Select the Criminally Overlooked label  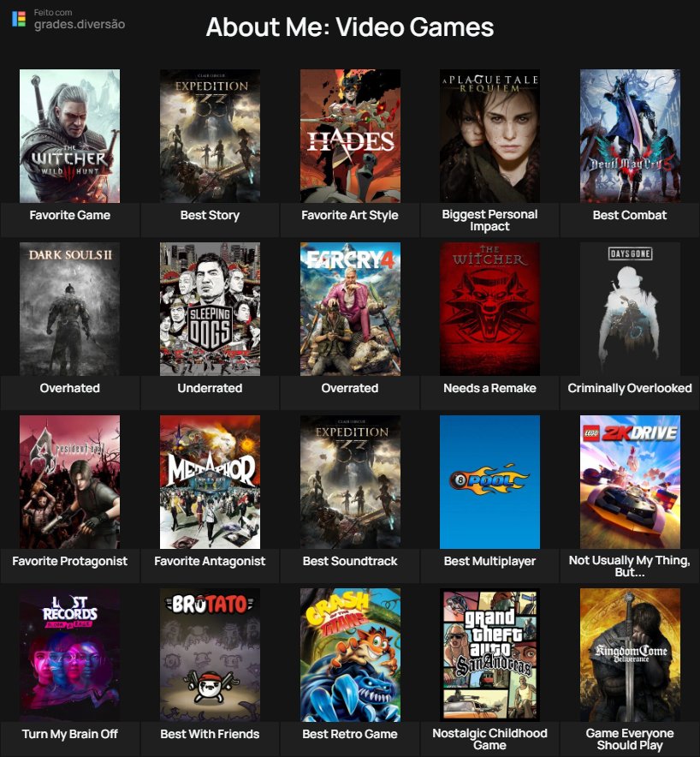pos(630,388)
